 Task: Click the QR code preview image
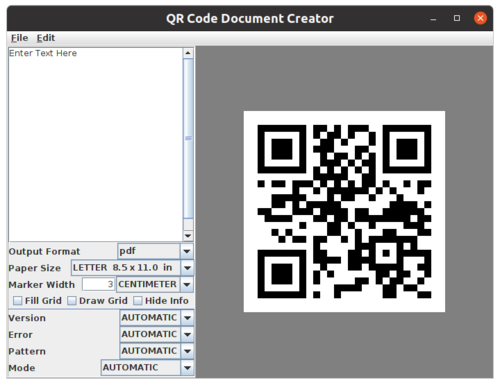pos(344,212)
